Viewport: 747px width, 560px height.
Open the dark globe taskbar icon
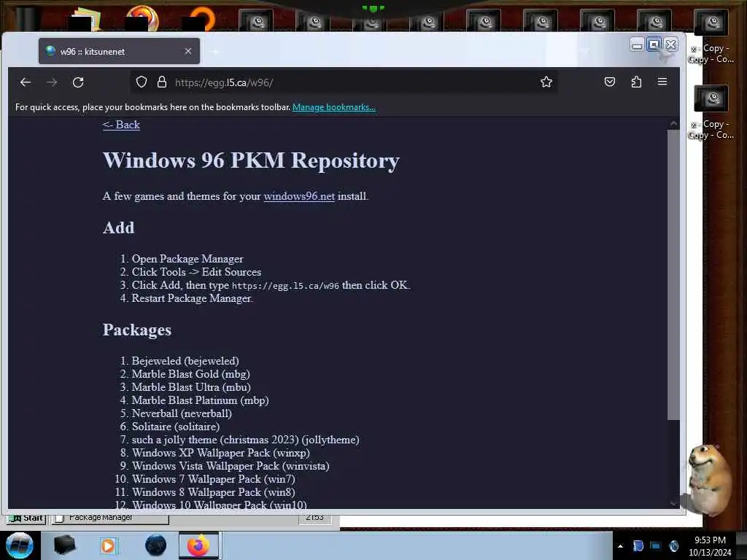[156, 545]
